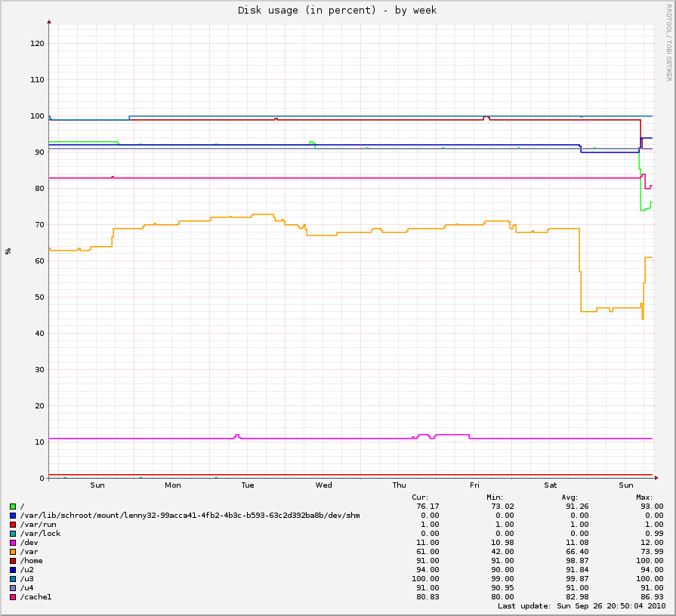Click the /var/lock legend label

click(41, 534)
